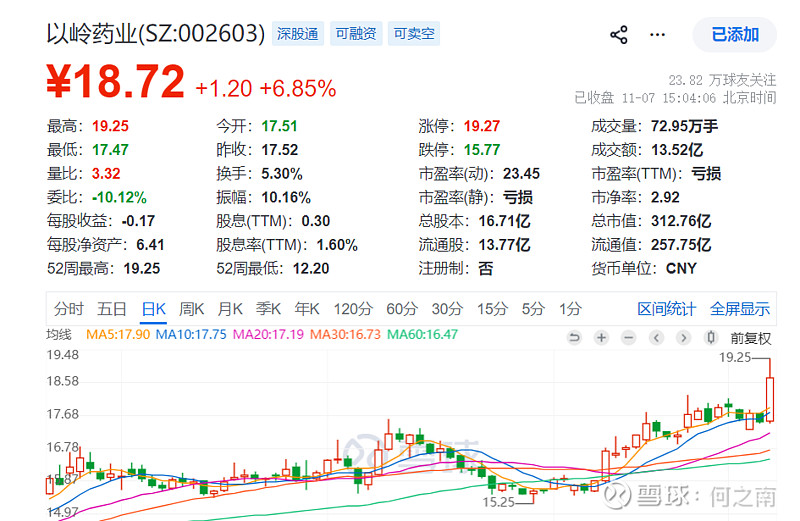Click the current price ¥18.72
Viewport: 800px width, 521px height.
(115, 81)
